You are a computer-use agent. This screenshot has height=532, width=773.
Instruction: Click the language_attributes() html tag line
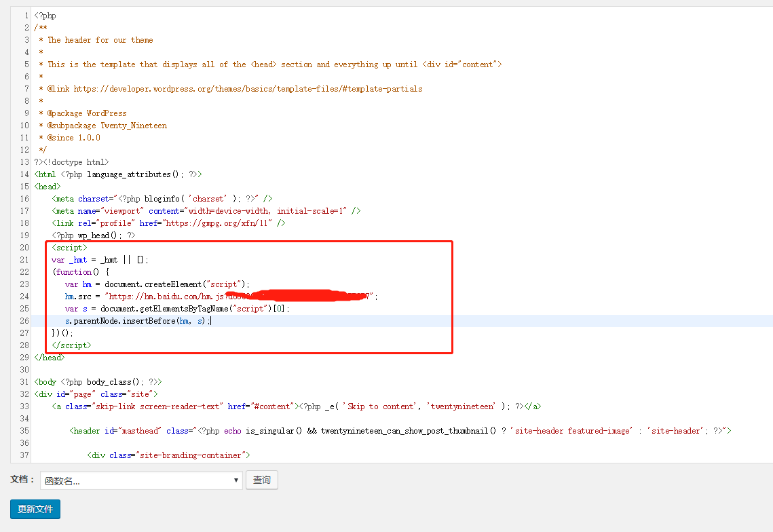point(118,174)
